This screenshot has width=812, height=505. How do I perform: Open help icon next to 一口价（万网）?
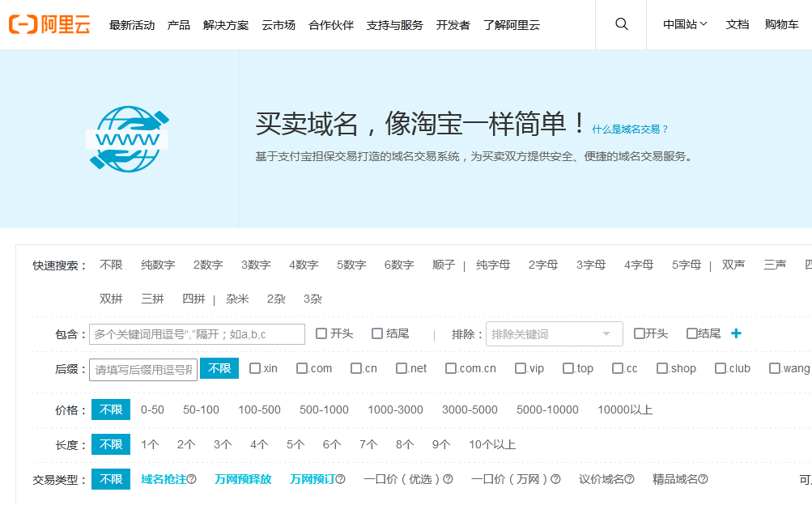pyautogui.click(x=555, y=479)
